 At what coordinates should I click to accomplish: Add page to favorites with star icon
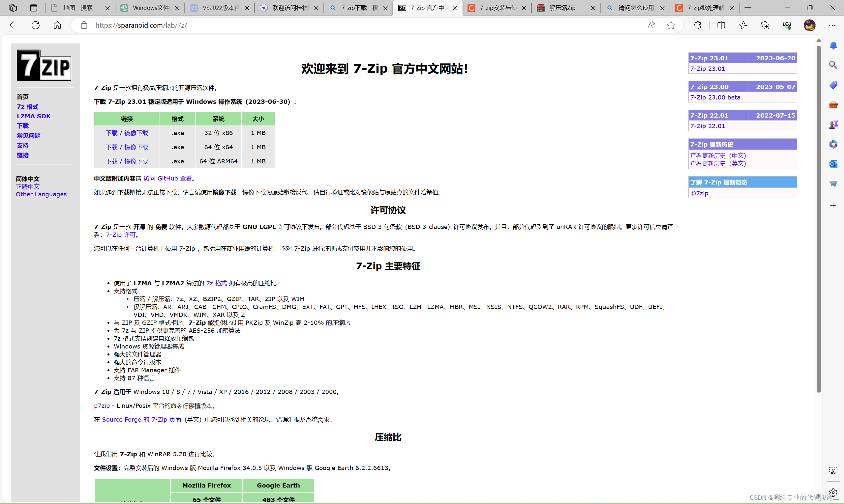pos(671,25)
